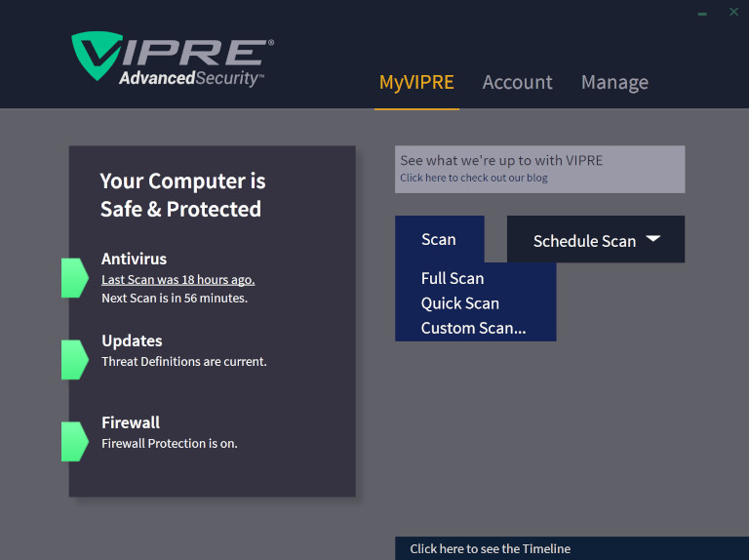Image resolution: width=749 pixels, height=560 pixels.
Task: Click 'Your Computer is Safe & Protected' heading
Action: click(182, 195)
